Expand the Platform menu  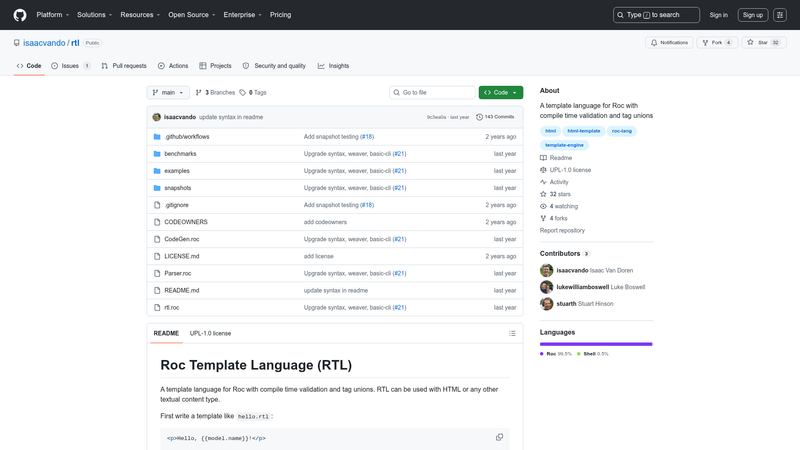[x=53, y=15]
